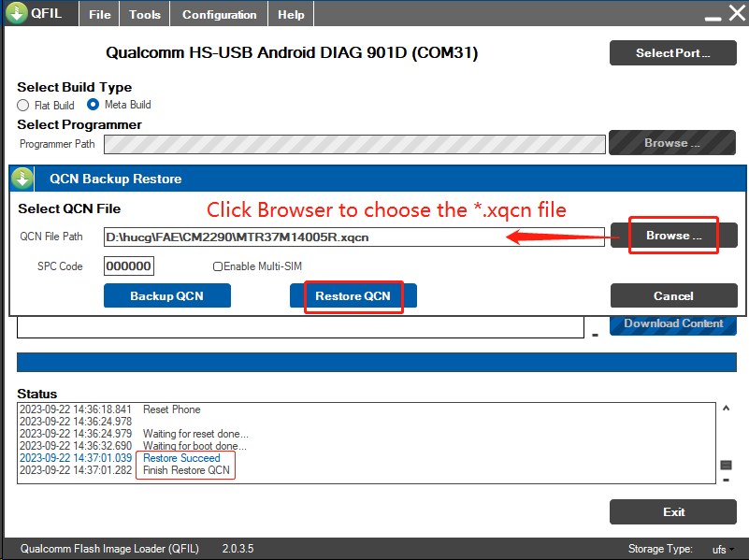Open the Tools menu
This screenshot has height=560, width=749.
[x=145, y=14]
